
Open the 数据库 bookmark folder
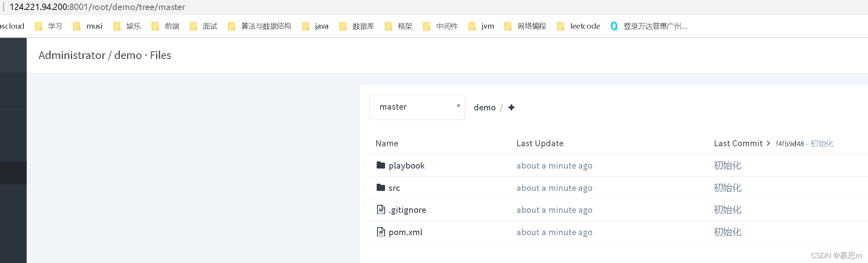[x=357, y=26]
